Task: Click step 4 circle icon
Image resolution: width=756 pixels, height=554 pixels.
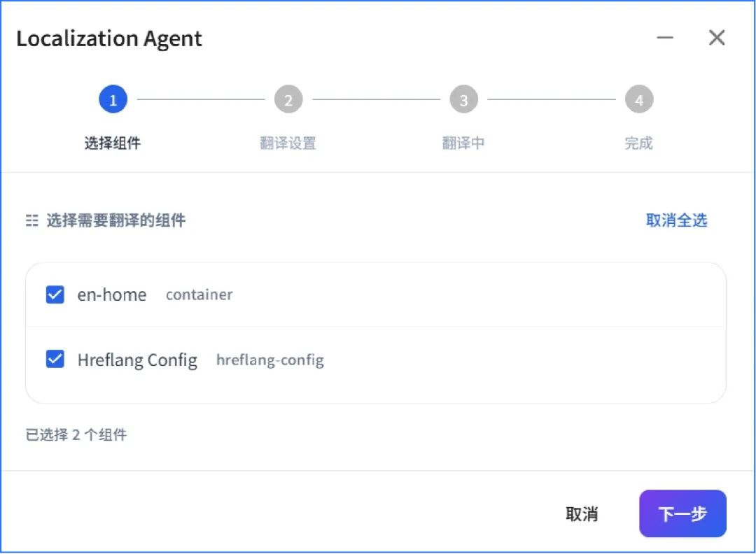Action: pyautogui.click(x=639, y=99)
